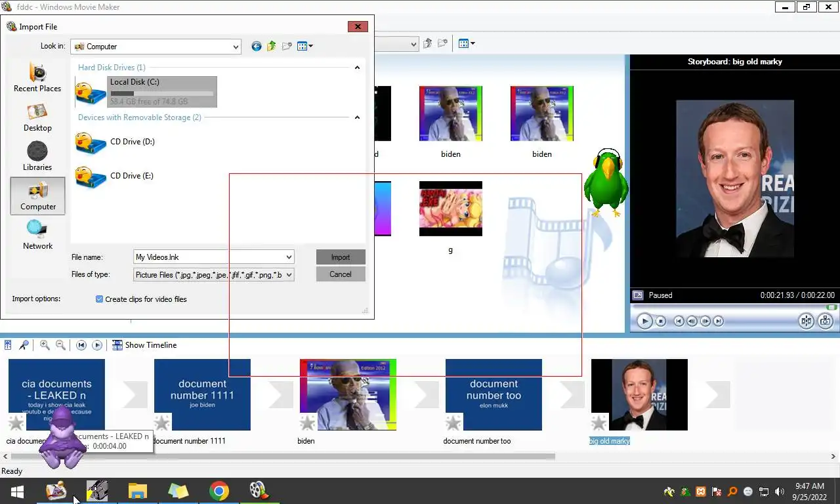This screenshot has width=840, height=504.
Task: Click inside the File name field
Action: tap(208, 257)
